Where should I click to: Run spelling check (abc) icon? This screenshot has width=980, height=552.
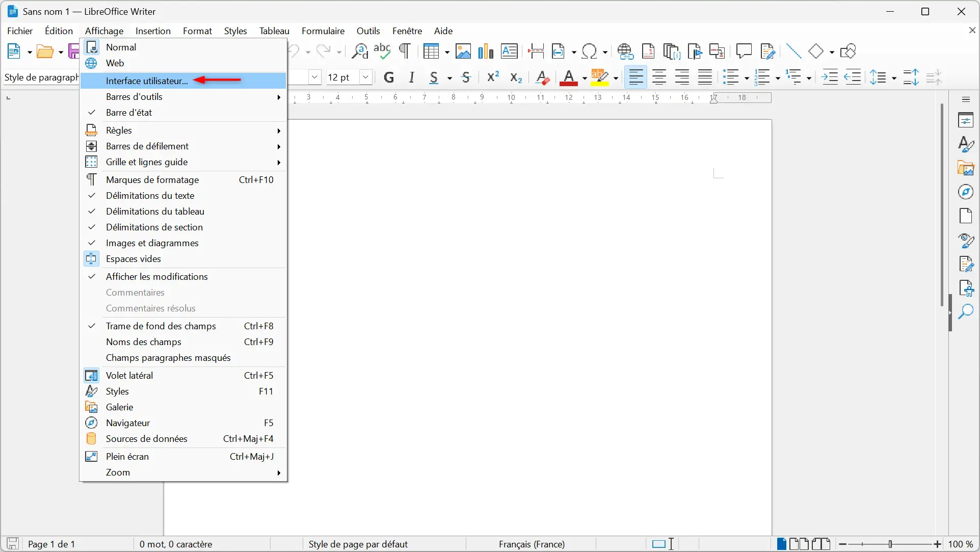click(382, 51)
